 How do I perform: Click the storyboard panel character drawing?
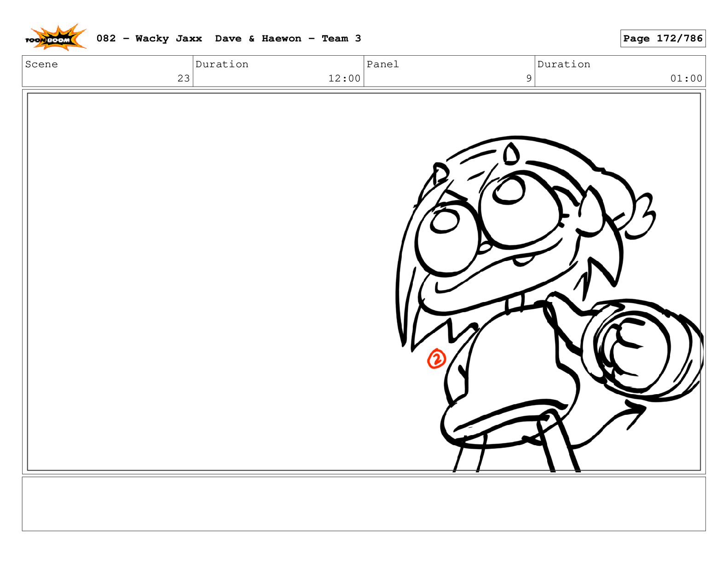point(549,304)
